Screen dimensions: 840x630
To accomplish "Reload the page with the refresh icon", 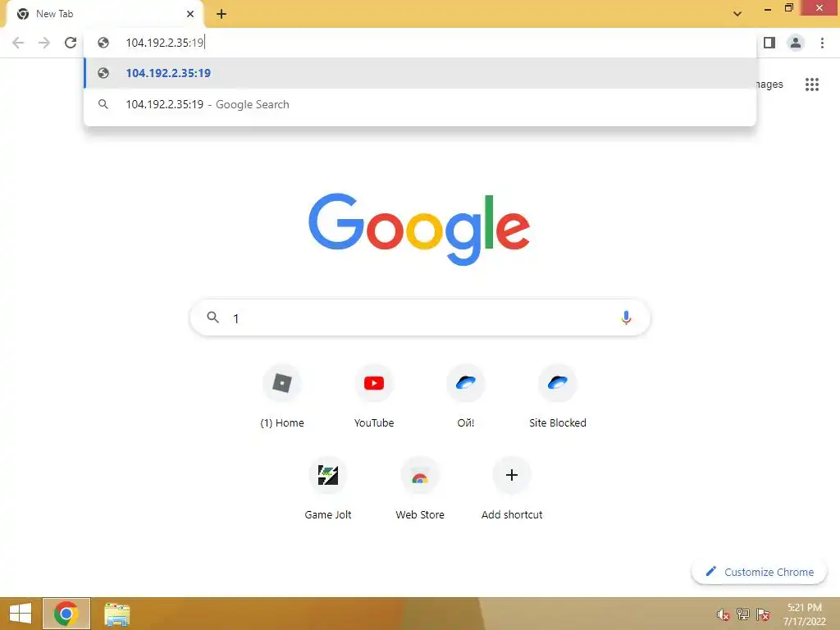I will pos(71,43).
